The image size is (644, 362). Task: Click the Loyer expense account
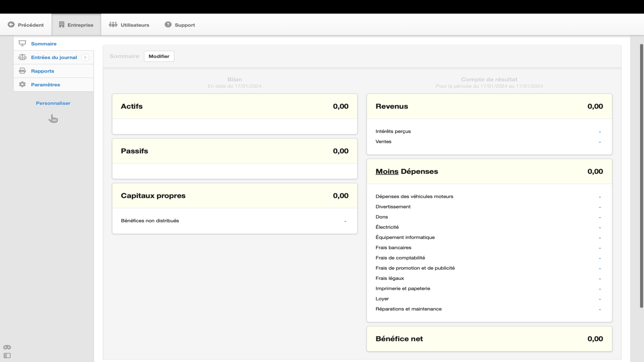489,299
